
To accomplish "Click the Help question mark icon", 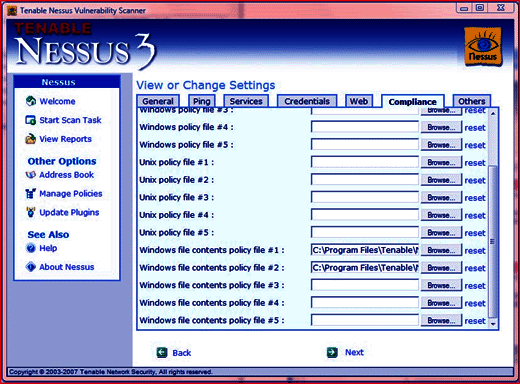I will [31, 248].
